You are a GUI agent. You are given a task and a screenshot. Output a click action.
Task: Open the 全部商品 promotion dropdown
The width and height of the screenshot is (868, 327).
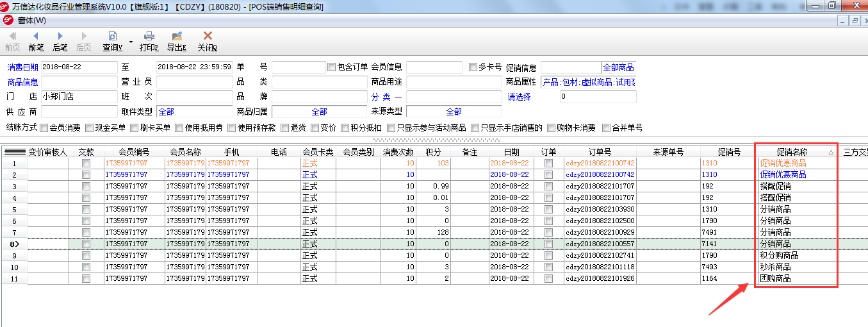click(x=618, y=67)
